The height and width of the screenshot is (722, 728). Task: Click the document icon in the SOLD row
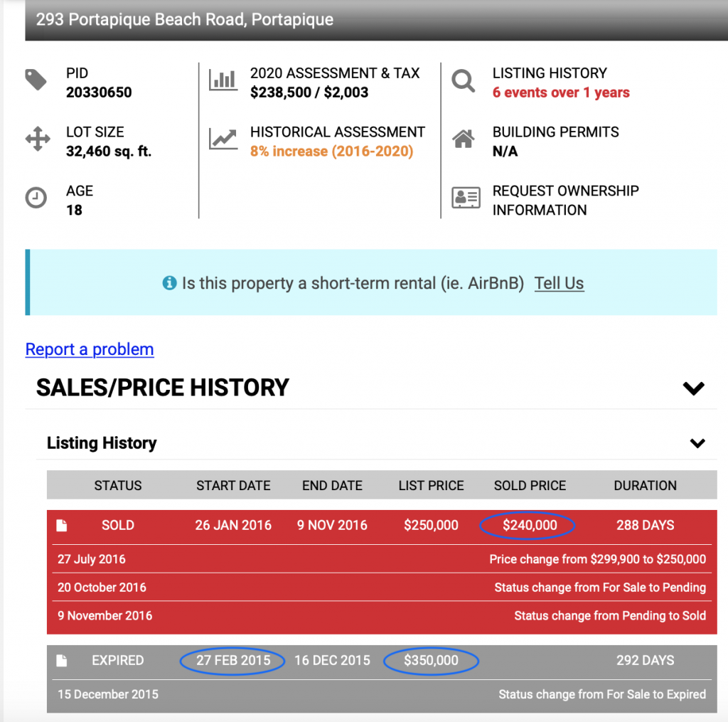coord(62,526)
